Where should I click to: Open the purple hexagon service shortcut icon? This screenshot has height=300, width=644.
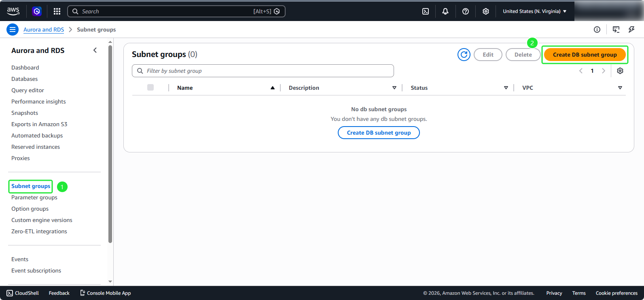pyautogui.click(x=37, y=11)
